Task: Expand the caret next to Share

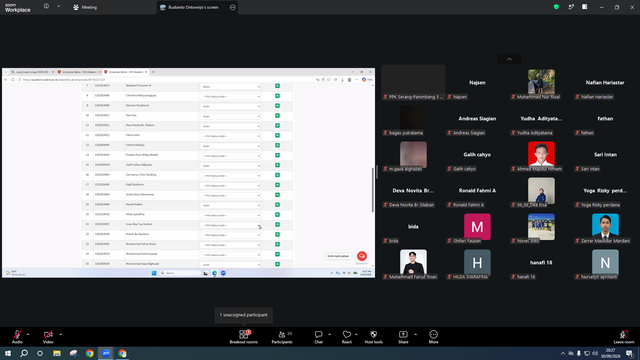Action: pos(415,334)
